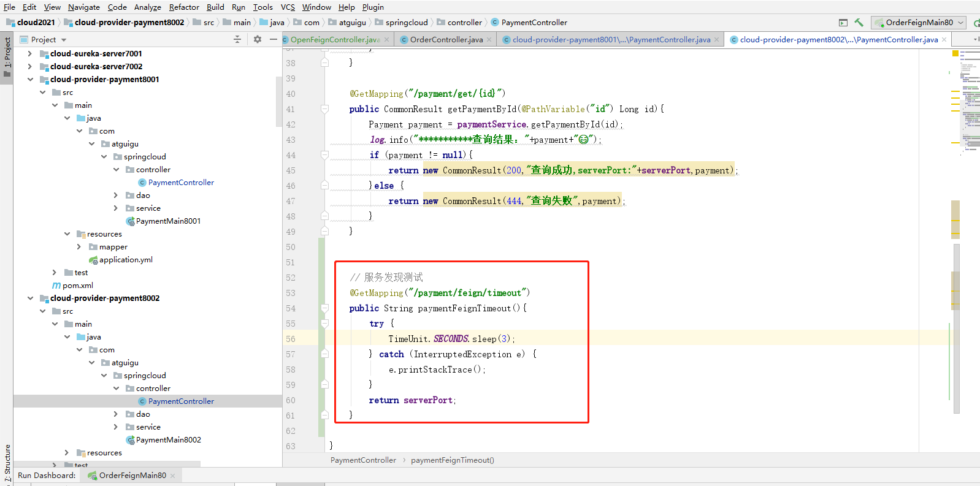
Task: Click the yellow inspection indicator at editor top right
Action: click(955, 53)
